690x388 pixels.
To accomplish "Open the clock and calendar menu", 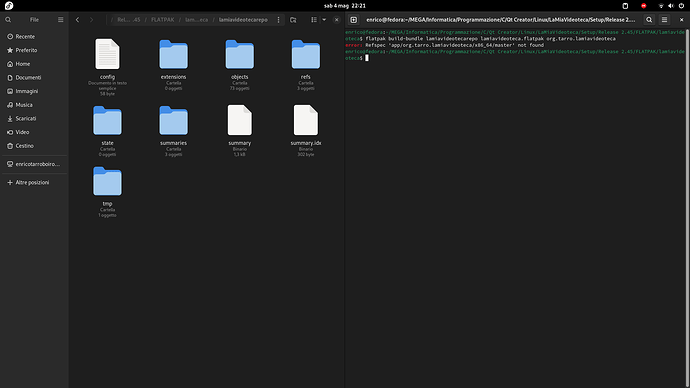I will [x=345, y=6].
